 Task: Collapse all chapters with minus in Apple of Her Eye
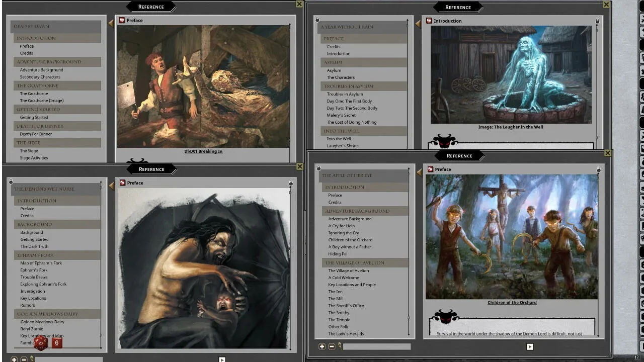(x=332, y=346)
